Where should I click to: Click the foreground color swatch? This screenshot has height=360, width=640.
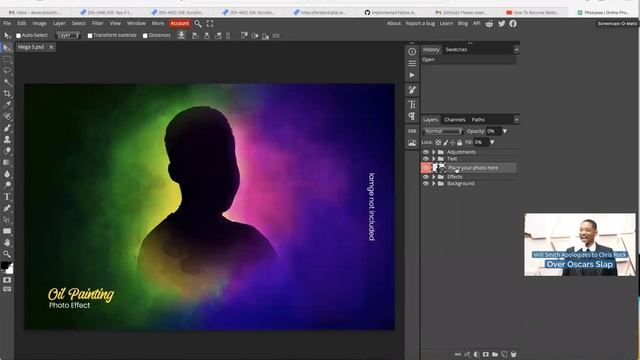[5, 266]
